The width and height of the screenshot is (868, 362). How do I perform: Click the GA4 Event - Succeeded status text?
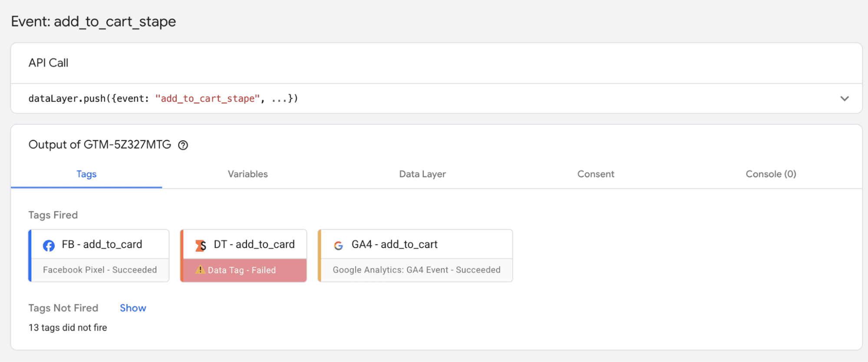(416, 270)
